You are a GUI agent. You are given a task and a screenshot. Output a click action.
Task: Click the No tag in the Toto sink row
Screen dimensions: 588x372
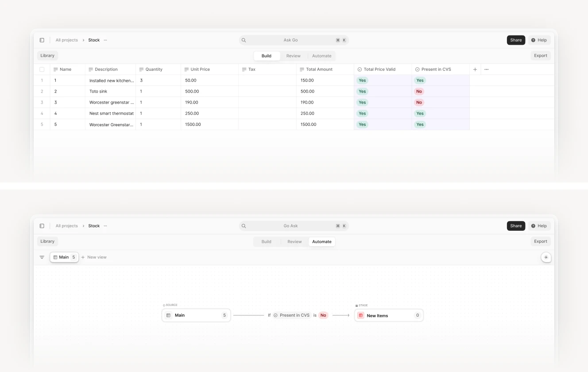(419, 92)
